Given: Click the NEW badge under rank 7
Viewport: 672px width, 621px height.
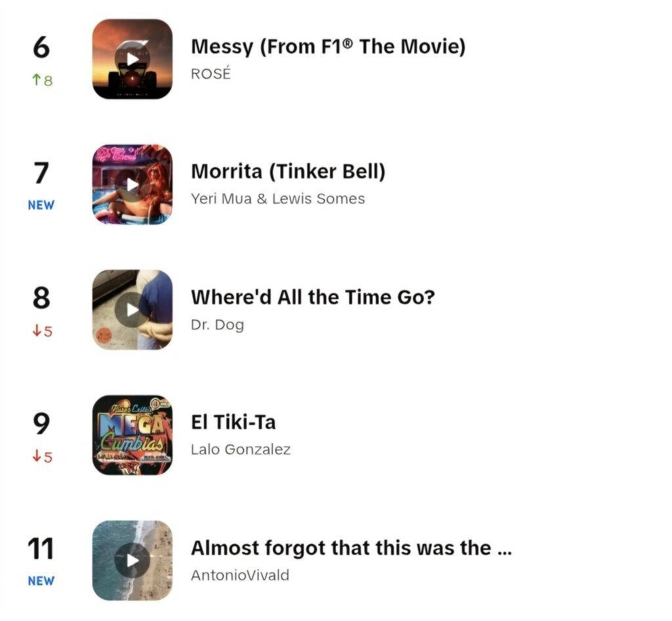Looking at the screenshot, I should coord(41,205).
